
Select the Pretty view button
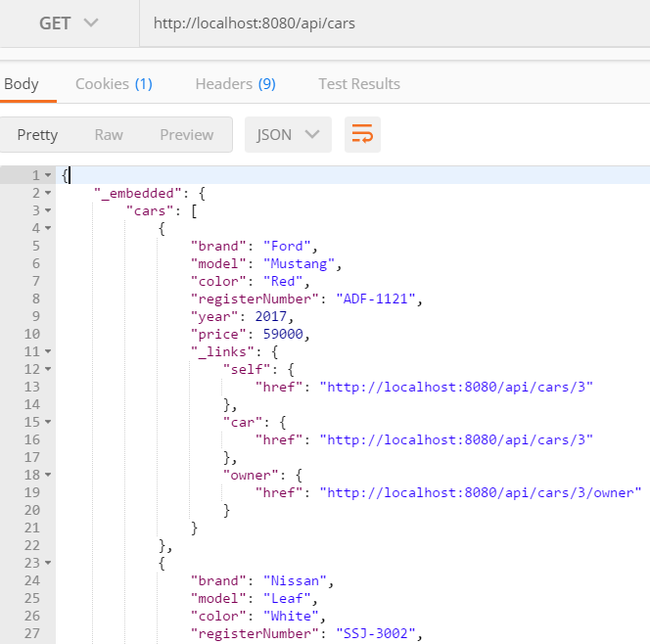click(37, 135)
